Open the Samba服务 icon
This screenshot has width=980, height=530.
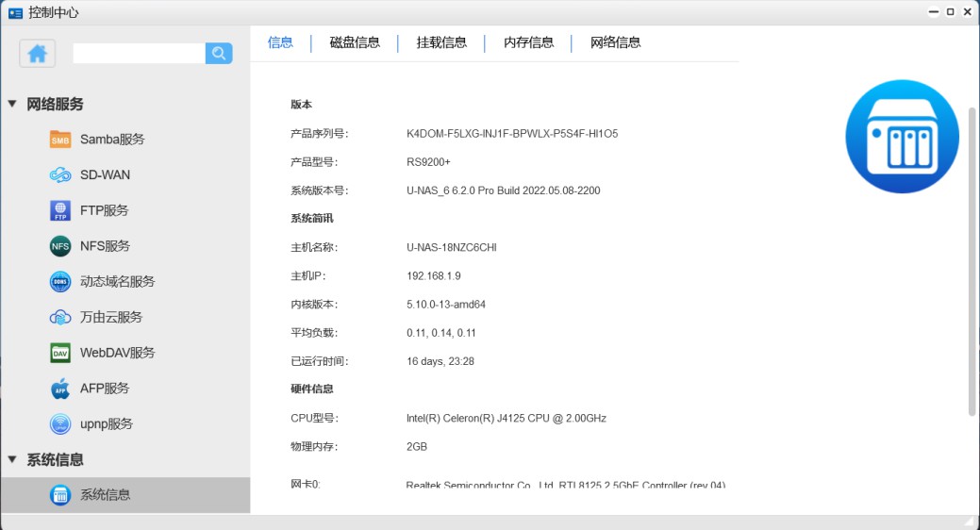coord(60,140)
